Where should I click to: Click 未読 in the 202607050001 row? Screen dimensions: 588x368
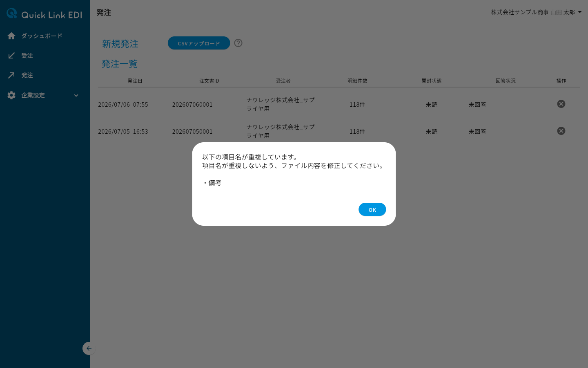(431, 132)
